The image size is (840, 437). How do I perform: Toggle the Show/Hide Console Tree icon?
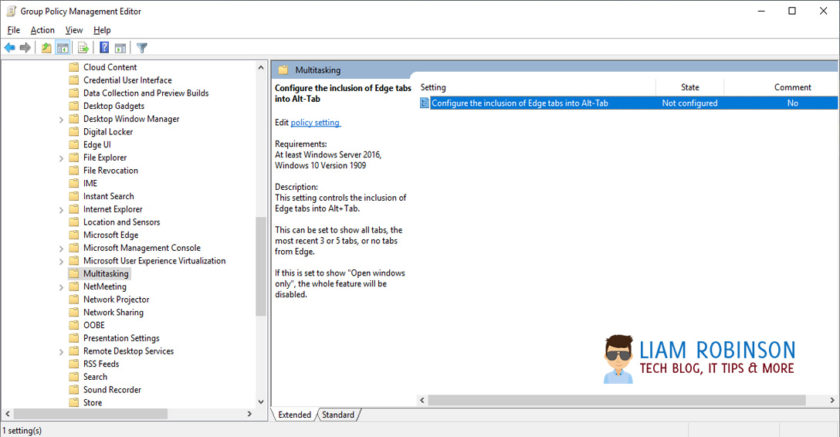63,48
